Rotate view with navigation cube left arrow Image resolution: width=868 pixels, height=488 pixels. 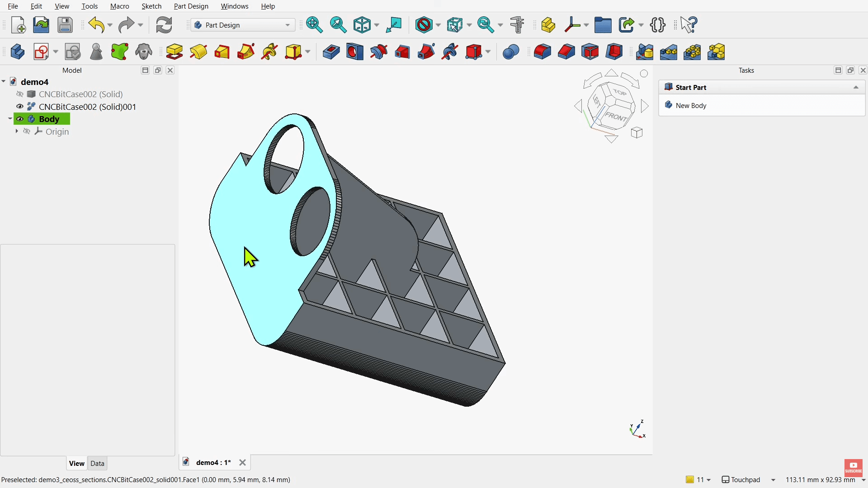pyautogui.click(x=578, y=106)
